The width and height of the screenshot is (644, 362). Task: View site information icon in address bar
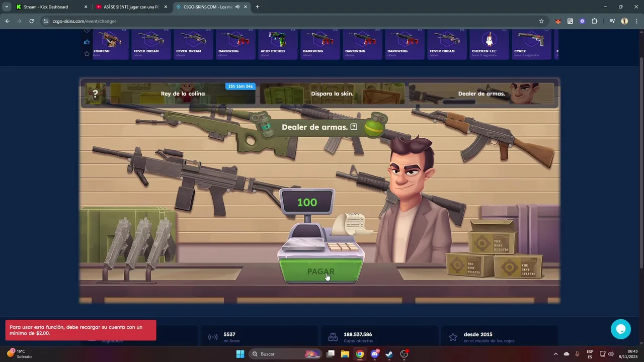point(46,21)
